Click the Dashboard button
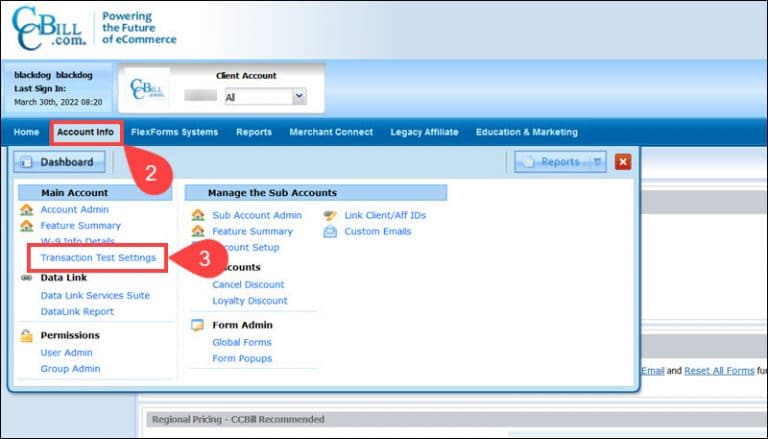This screenshot has height=439, width=768. click(59, 162)
